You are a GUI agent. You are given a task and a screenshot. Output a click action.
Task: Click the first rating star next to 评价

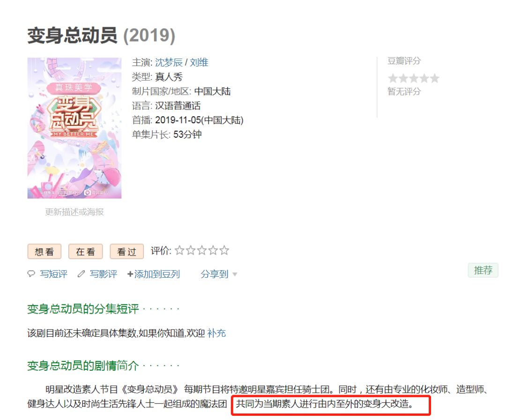pyautogui.click(x=179, y=251)
